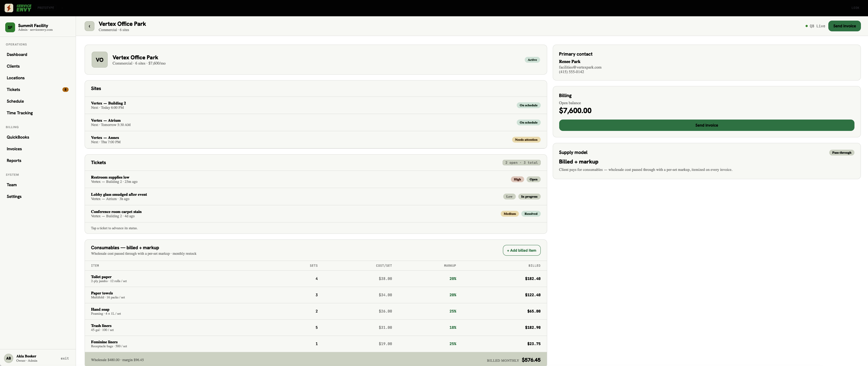
Task: Click the tickets count badge in sidebar
Action: pos(66,89)
